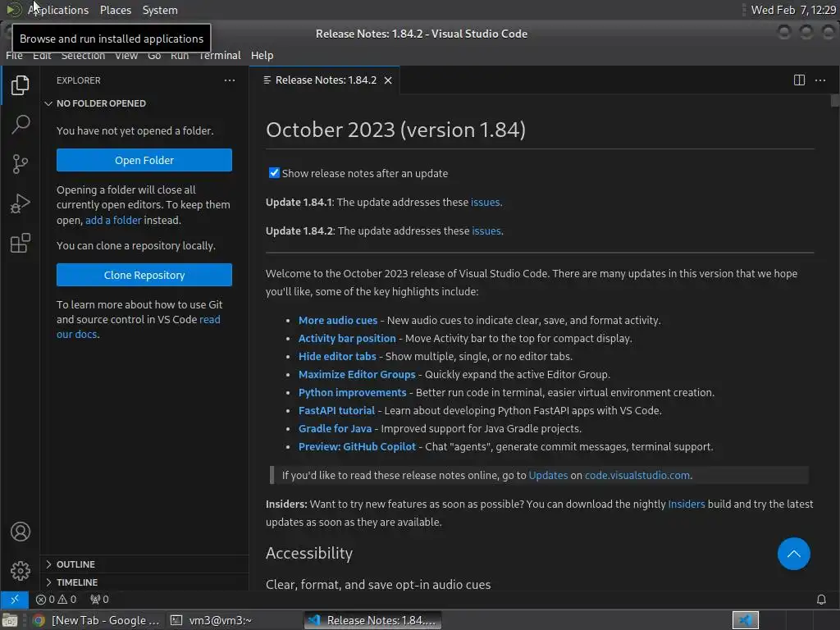Open issues link for Update 1.84.2

click(x=486, y=231)
